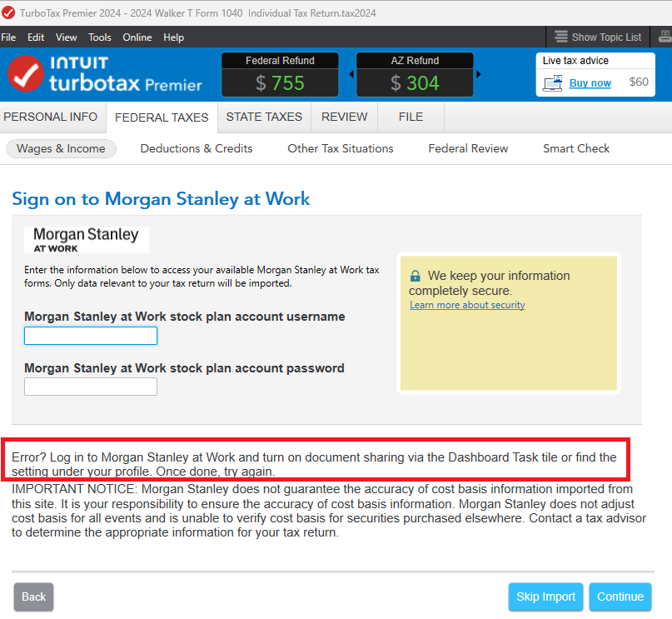Click the $60 price text
This screenshot has height=619, width=672.
click(639, 82)
